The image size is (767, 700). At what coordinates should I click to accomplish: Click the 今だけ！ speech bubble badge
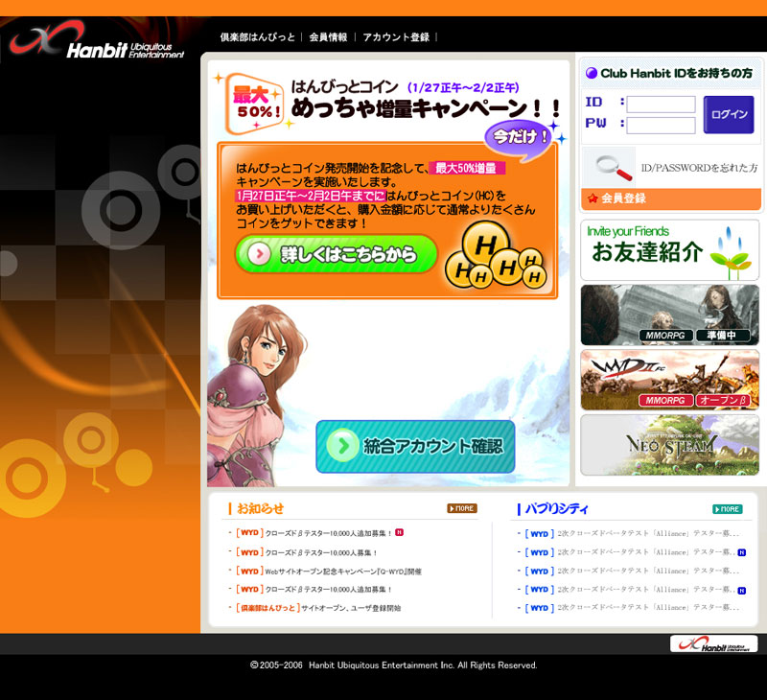[x=519, y=137]
